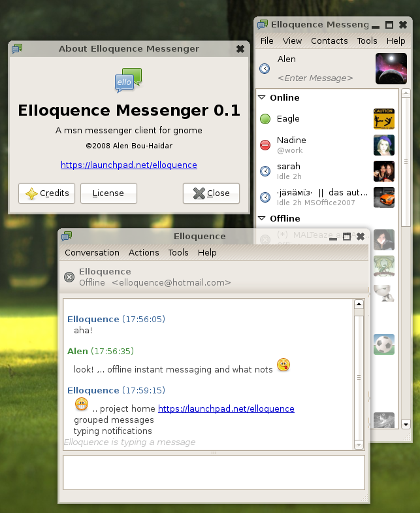Open Help menu in Messenger window
This screenshot has height=513, width=420.
click(396, 41)
